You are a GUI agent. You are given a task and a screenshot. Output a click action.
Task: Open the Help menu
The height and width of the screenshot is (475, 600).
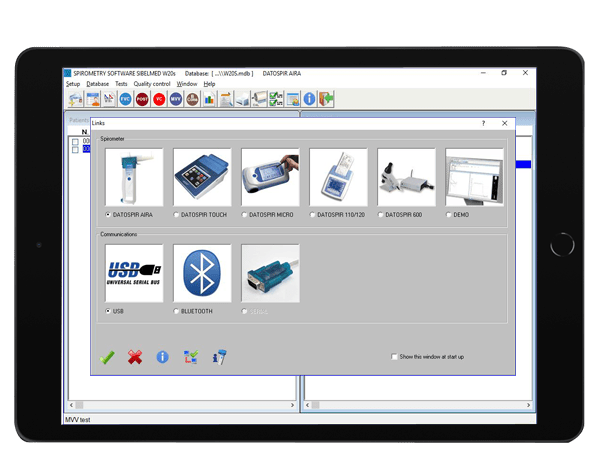pyautogui.click(x=209, y=84)
